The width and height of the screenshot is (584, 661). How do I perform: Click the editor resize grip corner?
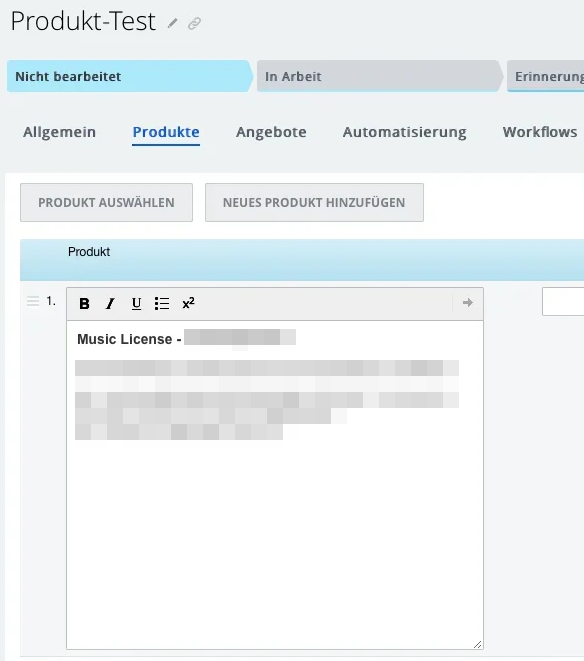pos(477,644)
